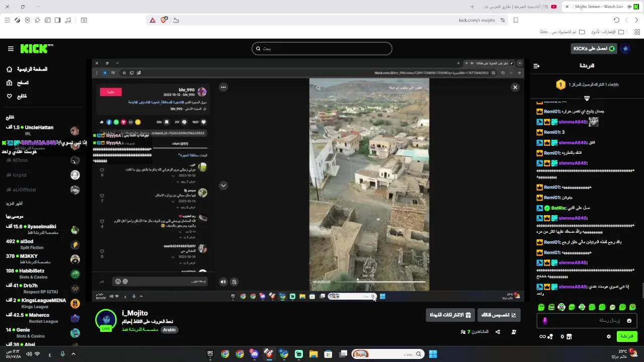
Task: Show hidden system tray icons chevron
Action: coord(73,354)
